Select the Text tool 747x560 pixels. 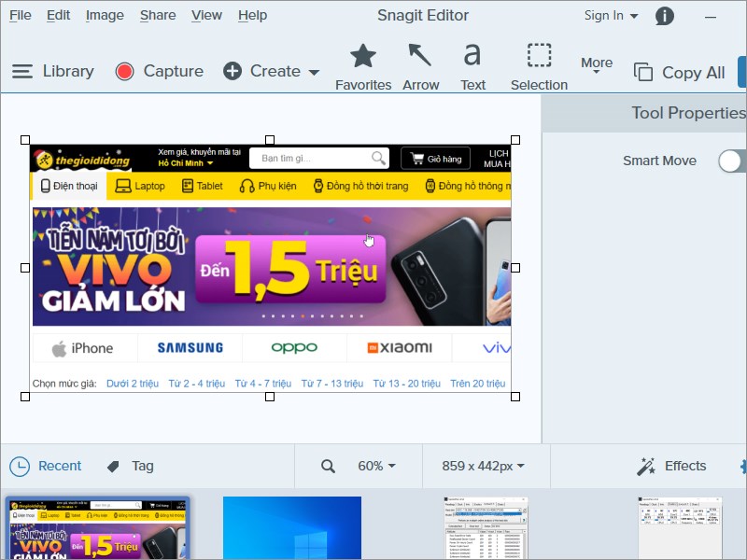(x=472, y=67)
